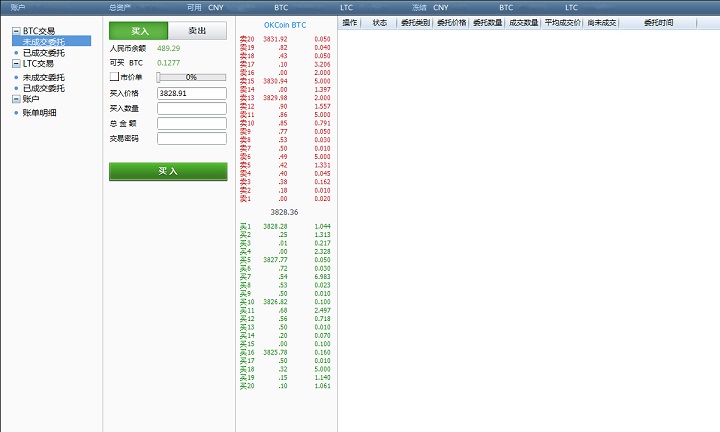Switch to the 买入 buy tab
Viewport: 720px width, 432px height.
(x=139, y=31)
